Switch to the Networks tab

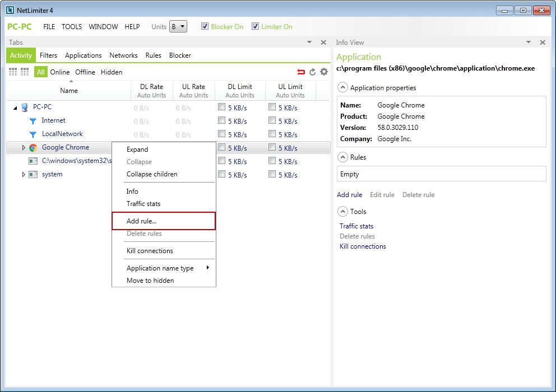click(123, 55)
